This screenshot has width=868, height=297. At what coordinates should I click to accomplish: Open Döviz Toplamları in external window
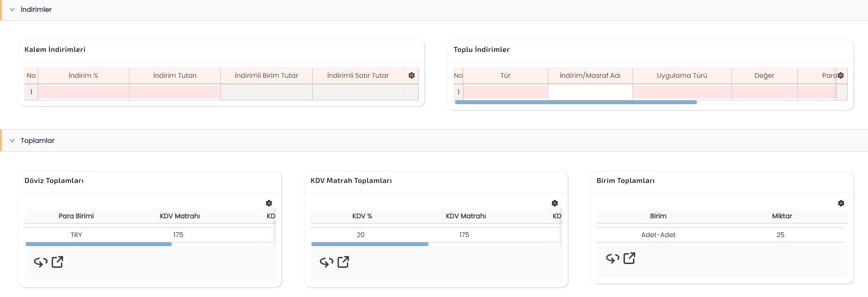pyautogui.click(x=57, y=262)
